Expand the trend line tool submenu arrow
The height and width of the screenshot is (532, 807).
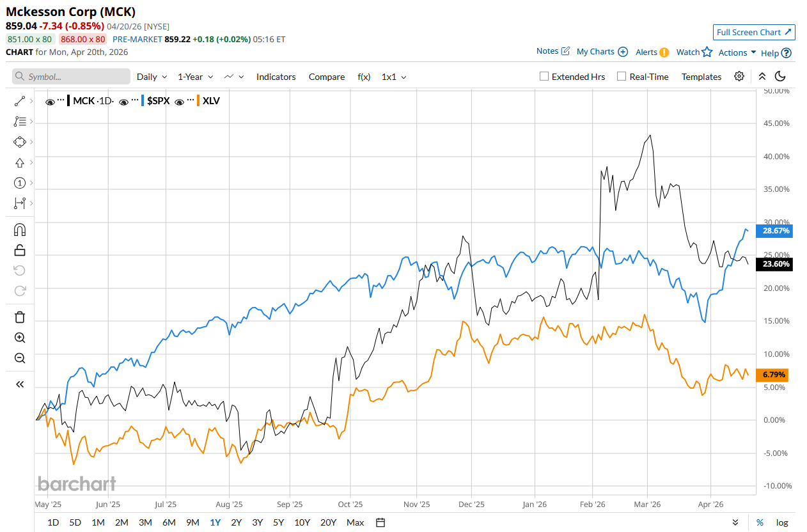[31, 101]
